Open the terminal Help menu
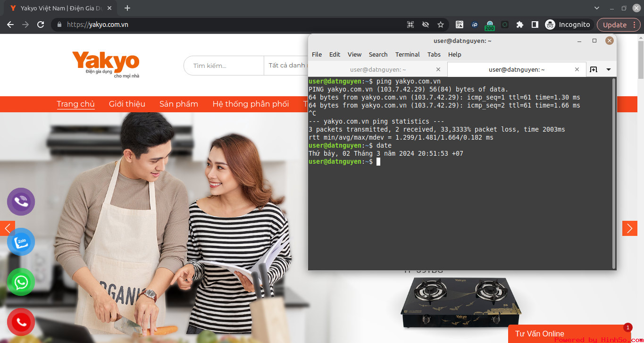Image resolution: width=644 pixels, height=343 pixels. 455,54
